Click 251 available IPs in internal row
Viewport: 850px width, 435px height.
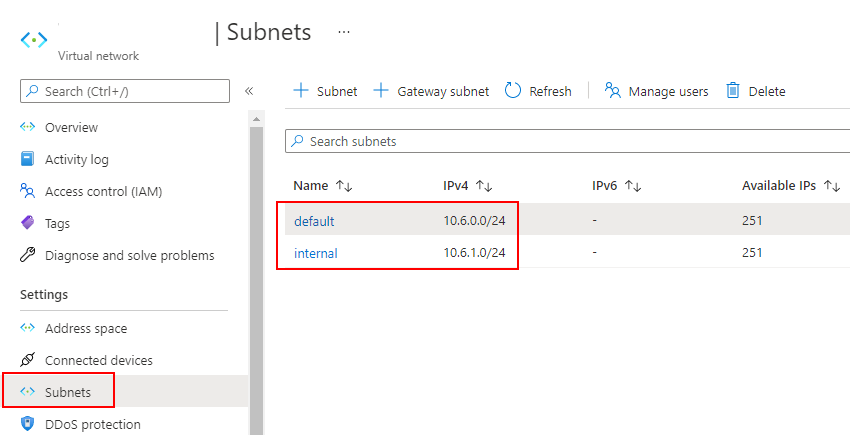(x=752, y=253)
